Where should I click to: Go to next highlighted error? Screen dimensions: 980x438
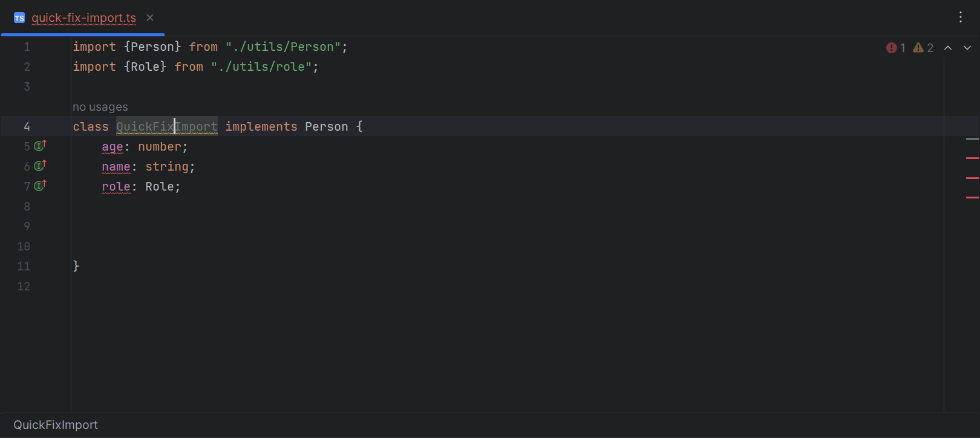pos(967,48)
